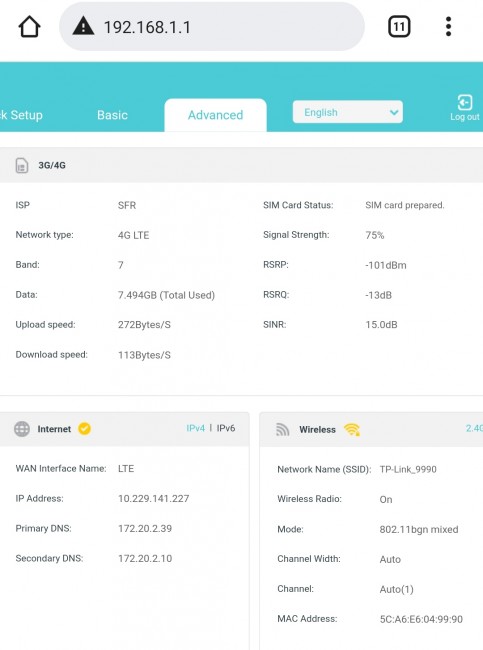The width and height of the screenshot is (483, 650).
Task: Open the English language dropdown
Action: point(347,112)
